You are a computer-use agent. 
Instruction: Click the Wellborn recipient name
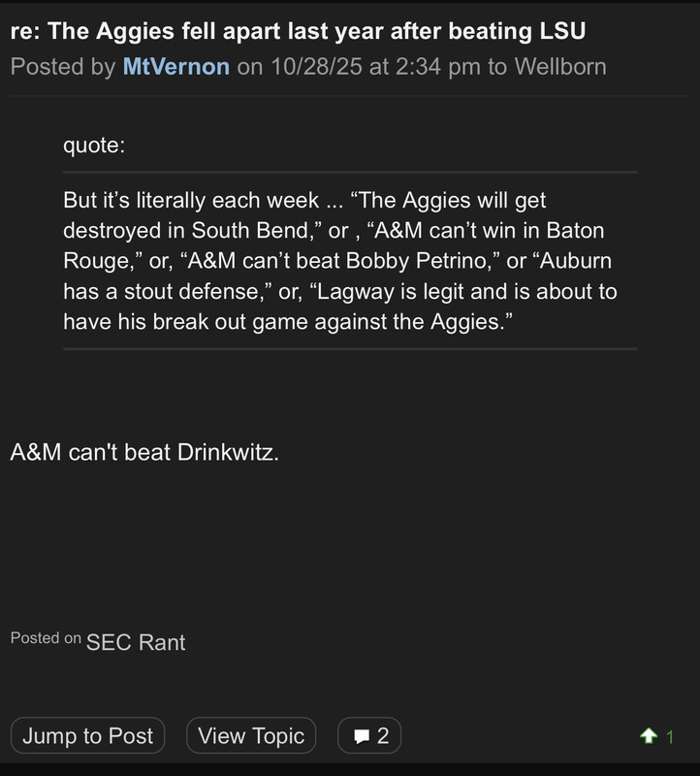pyautogui.click(x=560, y=67)
